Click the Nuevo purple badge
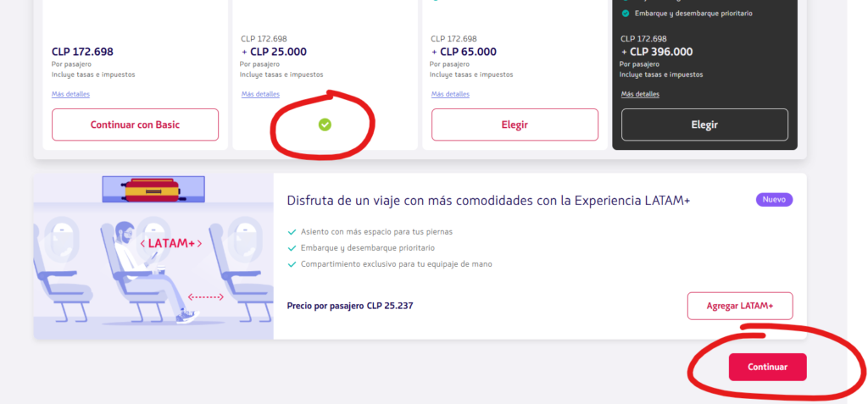The height and width of the screenshot is (404, 868). 774,200
